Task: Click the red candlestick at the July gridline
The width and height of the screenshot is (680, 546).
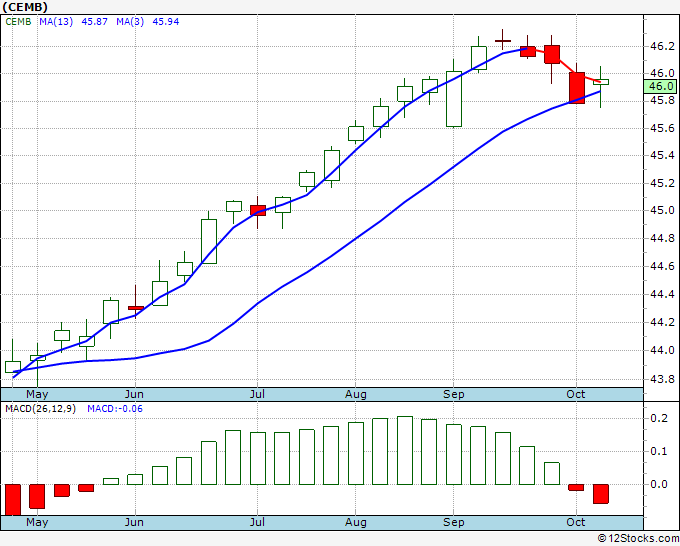Action: [258, 210]
